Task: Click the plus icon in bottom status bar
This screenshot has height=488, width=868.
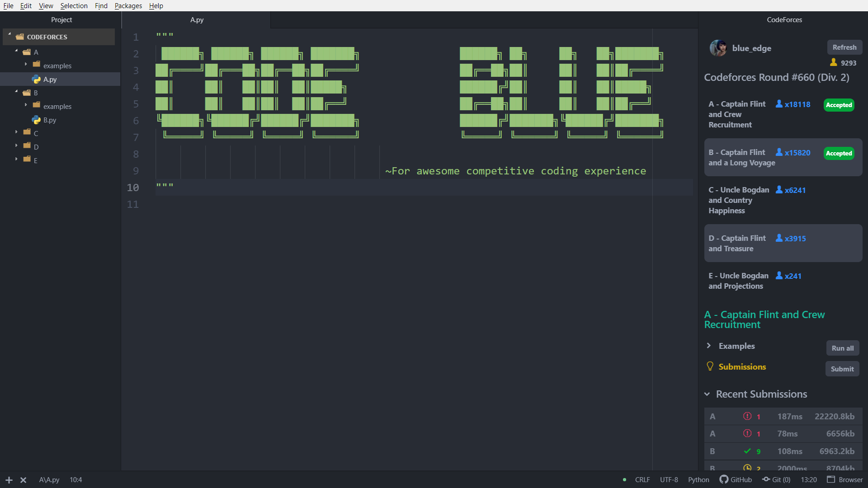Action: point(9,480)
